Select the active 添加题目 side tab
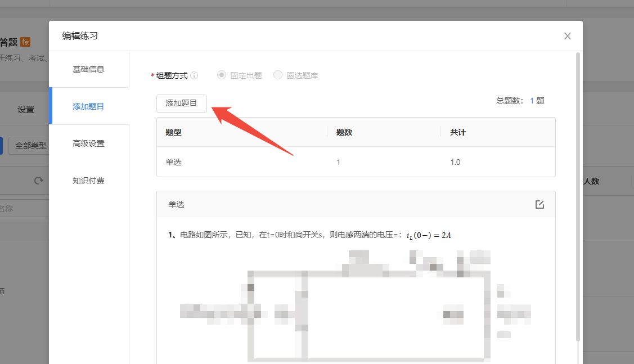 coord(88,106)
